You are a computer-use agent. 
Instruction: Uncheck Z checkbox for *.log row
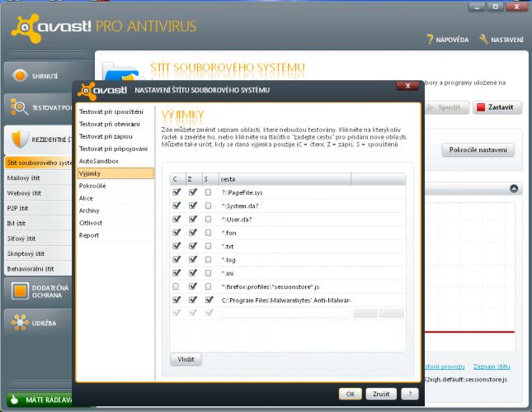(192, 259)
